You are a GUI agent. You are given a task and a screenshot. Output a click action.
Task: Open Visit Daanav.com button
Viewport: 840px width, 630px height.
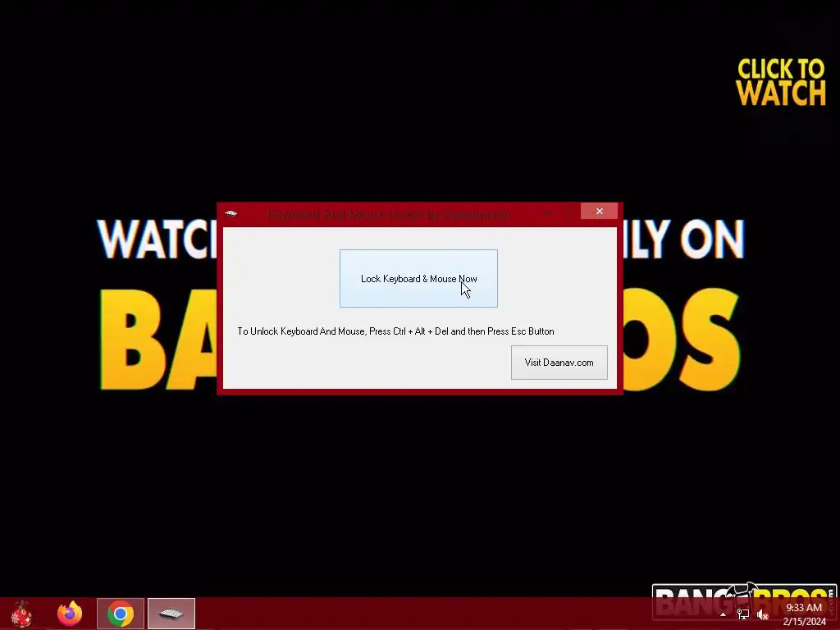pos(559,363)
